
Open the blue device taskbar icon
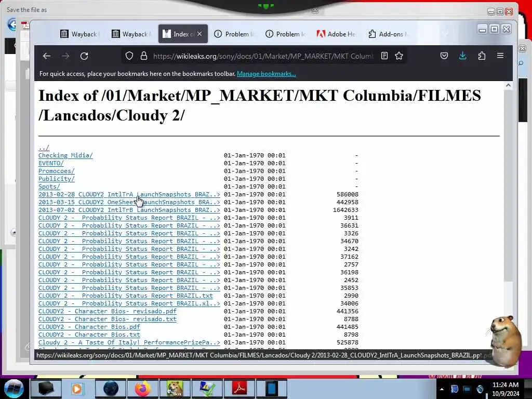(272, 389)
